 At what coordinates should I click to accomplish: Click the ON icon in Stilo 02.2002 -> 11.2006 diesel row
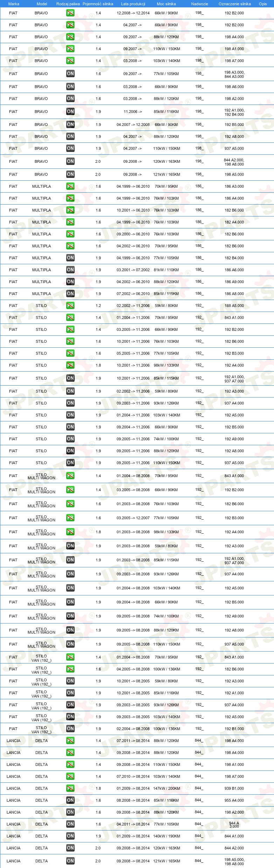(x=70, y=391)
